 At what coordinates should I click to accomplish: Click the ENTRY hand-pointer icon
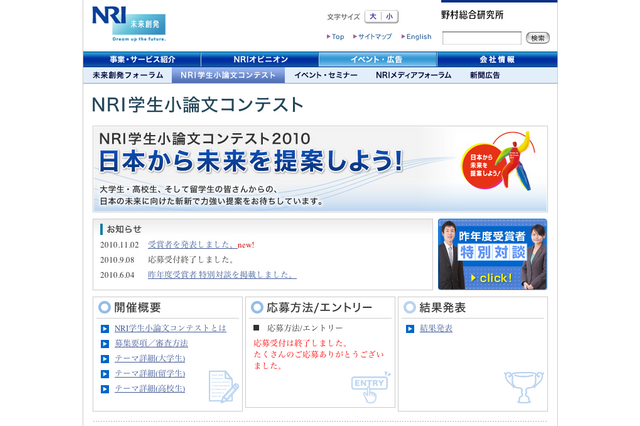point(371,387)
